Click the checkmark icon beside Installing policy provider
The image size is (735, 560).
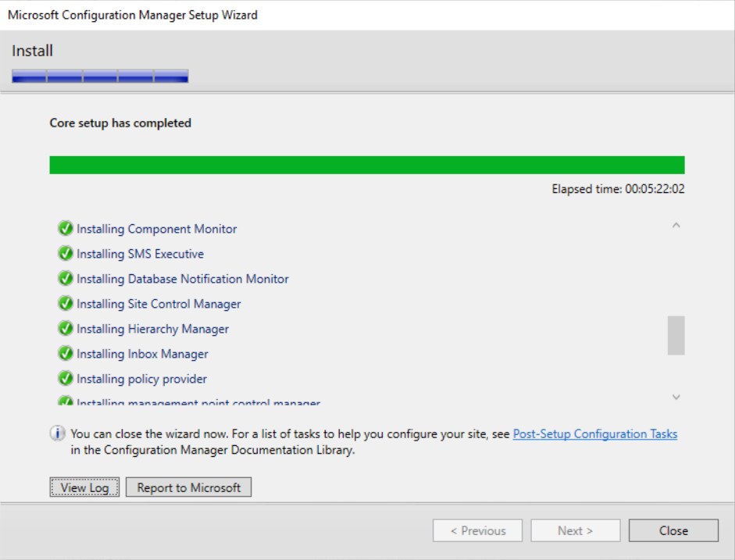coord(66,379)
